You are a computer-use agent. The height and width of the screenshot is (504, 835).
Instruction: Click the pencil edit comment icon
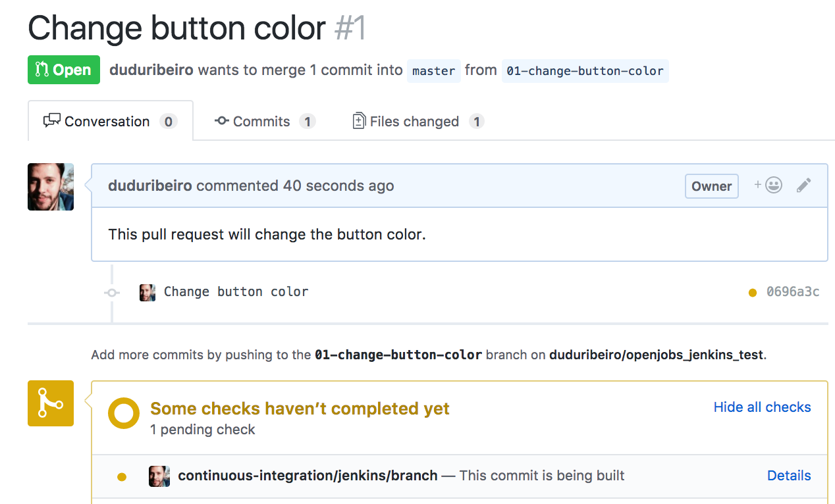click(803, 186)
